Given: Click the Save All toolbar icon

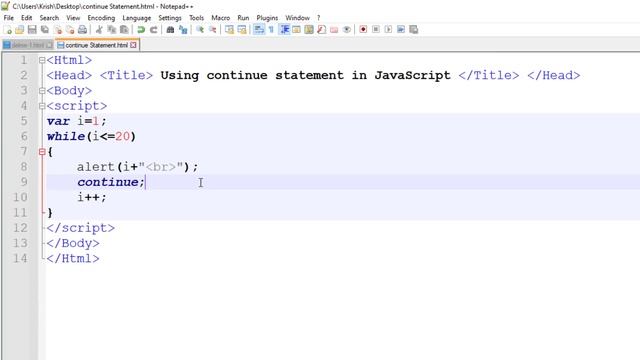Looking at the screenshot, I should coord(45,30).
